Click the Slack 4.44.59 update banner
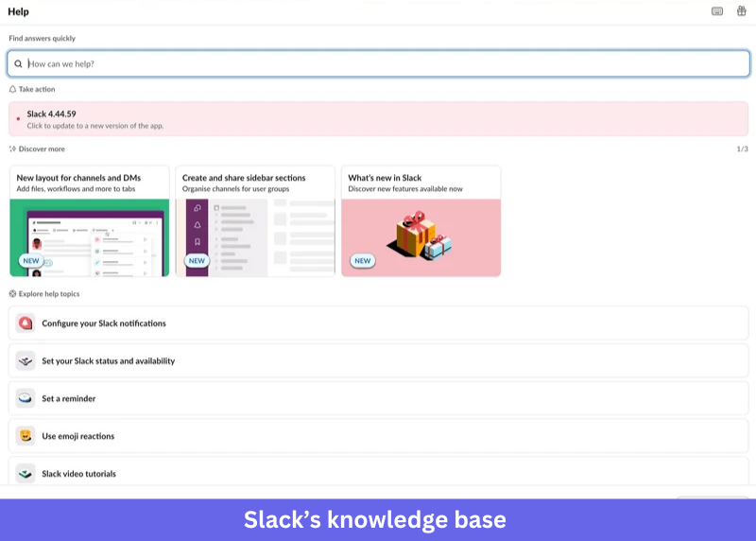This screenshot has height=541, width=756. 379,119
